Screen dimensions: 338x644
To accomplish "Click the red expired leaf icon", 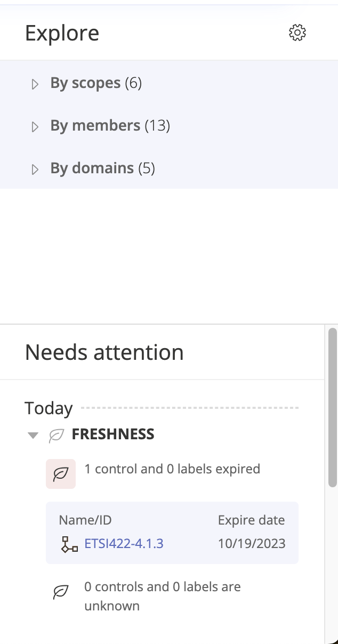I will click(61, 474).
